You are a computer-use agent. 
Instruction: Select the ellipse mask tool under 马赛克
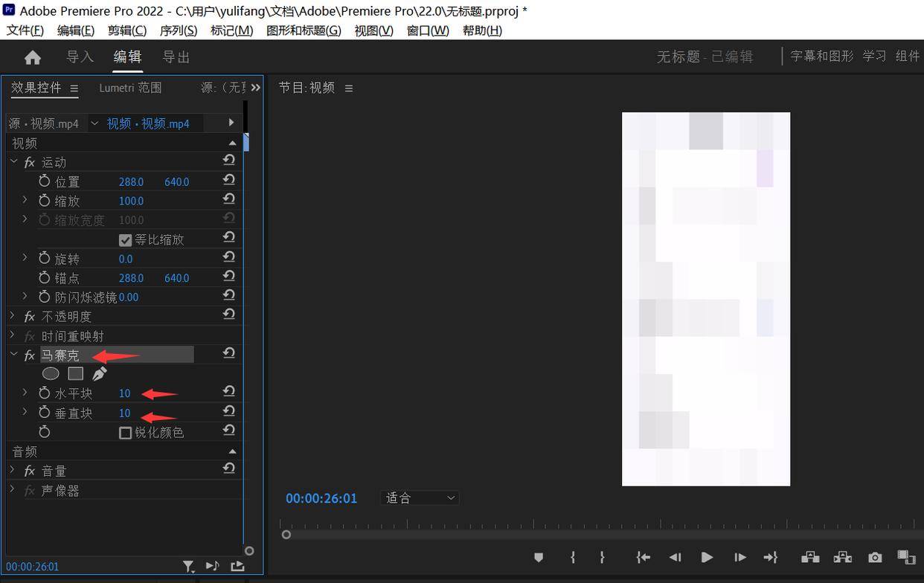tap(51, 373)
